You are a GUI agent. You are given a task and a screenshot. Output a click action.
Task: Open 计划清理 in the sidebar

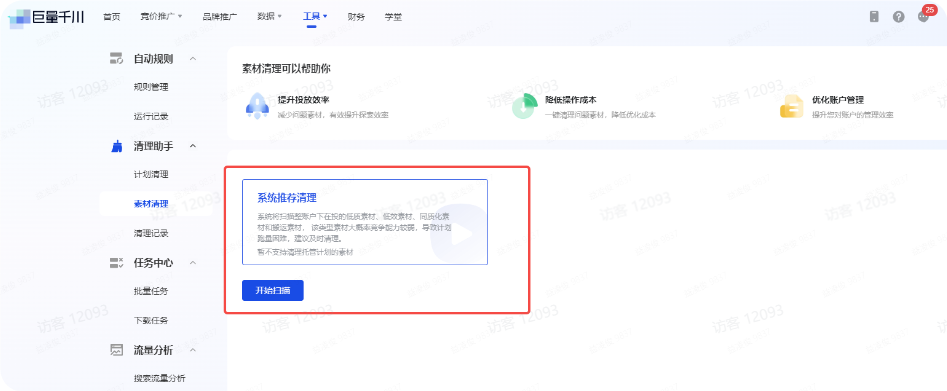[x=151, y=175]
